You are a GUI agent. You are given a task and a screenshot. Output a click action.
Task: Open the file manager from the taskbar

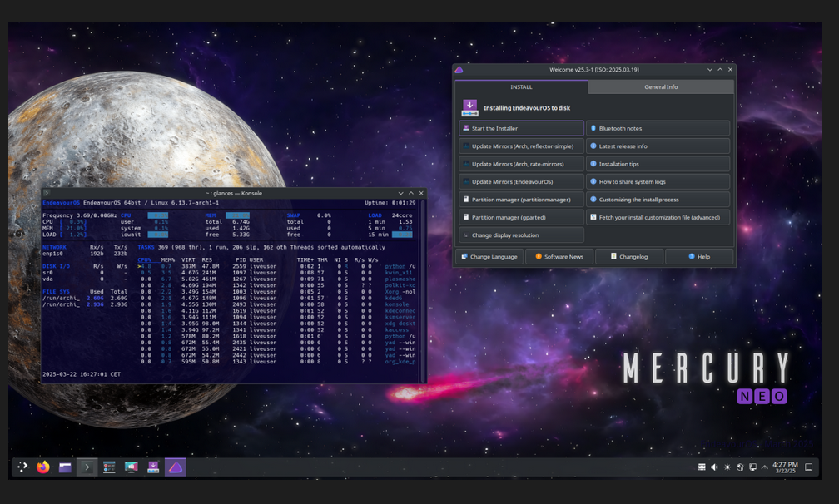(x=65, y=467)
